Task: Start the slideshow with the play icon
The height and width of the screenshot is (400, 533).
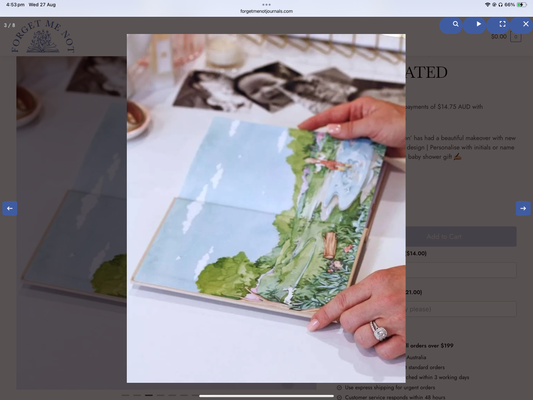Action: click(x=478, y=24)
